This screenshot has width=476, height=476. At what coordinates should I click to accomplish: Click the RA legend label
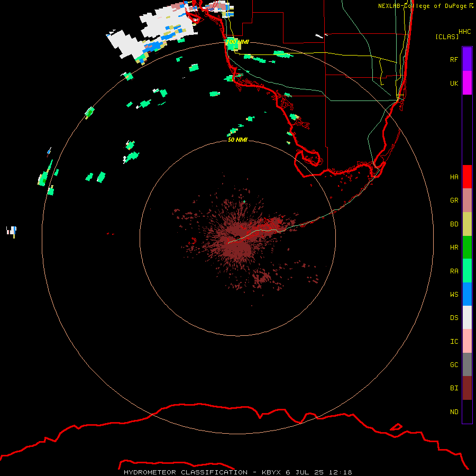(454, 271)
